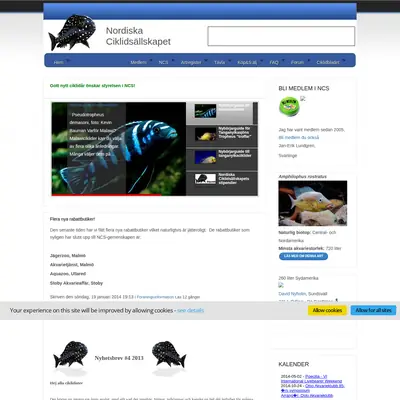Open the Poecilia Livebearer Weekend calendar link

tap(311, 379)
